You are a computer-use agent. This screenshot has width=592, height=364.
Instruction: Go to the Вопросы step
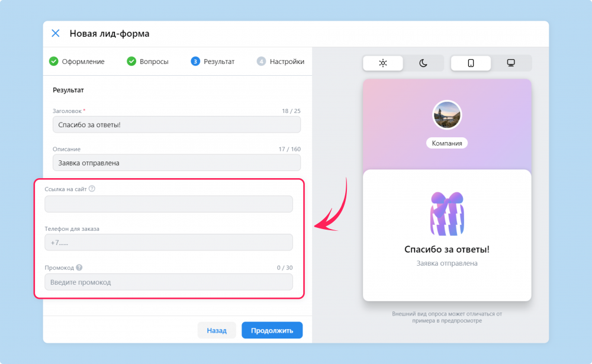click(x=147, y=61)
